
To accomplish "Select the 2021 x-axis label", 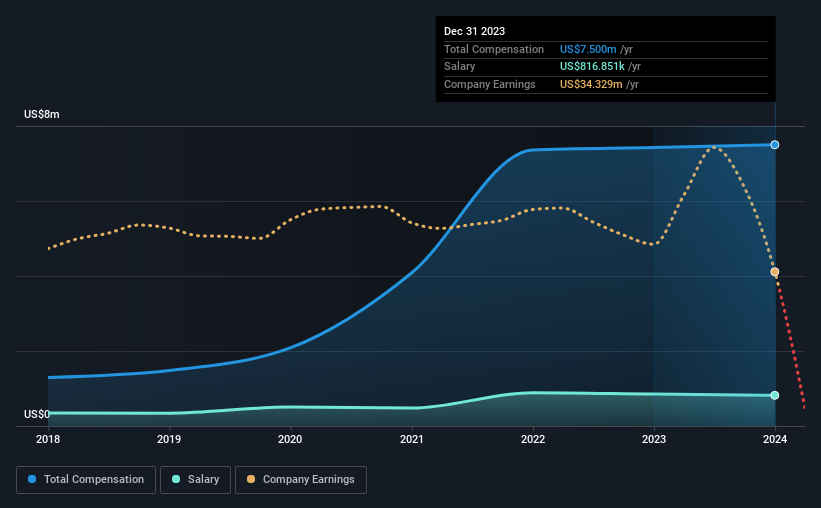I will click(412, 439).
